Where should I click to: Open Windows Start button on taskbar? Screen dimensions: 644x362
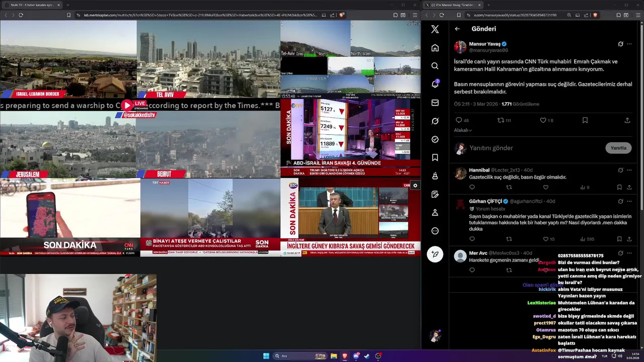tap(266, 356)
